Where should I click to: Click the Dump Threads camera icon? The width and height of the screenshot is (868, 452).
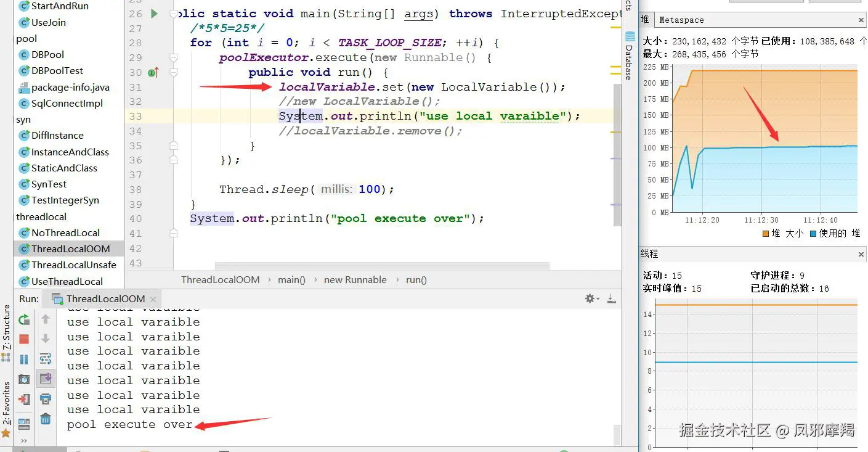(24, 379)
